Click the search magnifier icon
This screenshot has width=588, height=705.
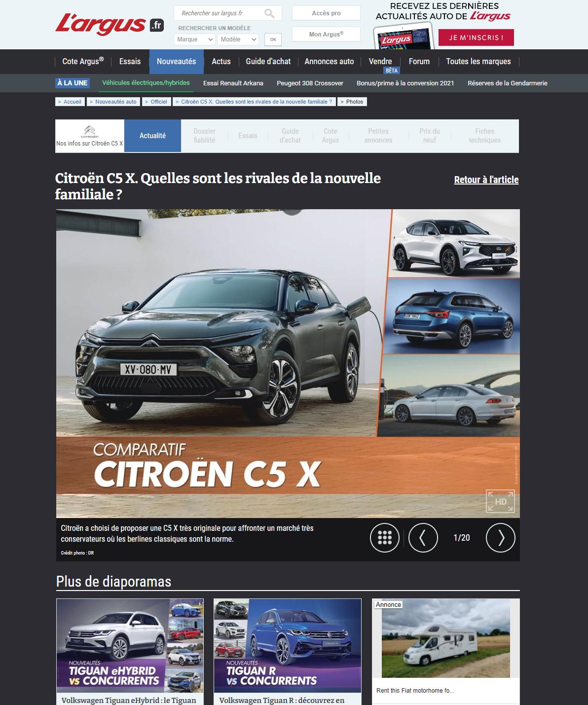point(269,13)
